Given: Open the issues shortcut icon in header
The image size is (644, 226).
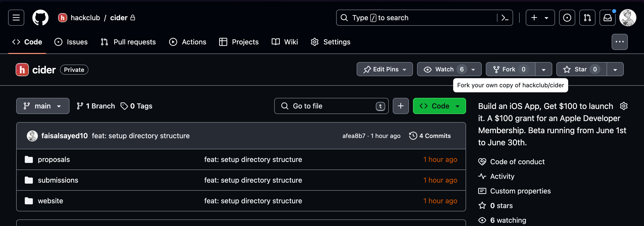Looking at the screenshot, I should pos(567,18).
